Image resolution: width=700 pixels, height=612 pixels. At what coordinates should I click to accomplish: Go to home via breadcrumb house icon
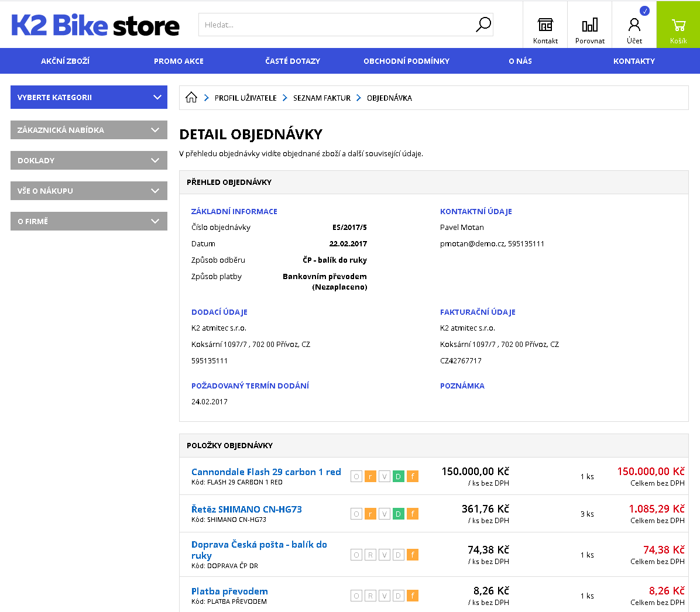point(191,98)
